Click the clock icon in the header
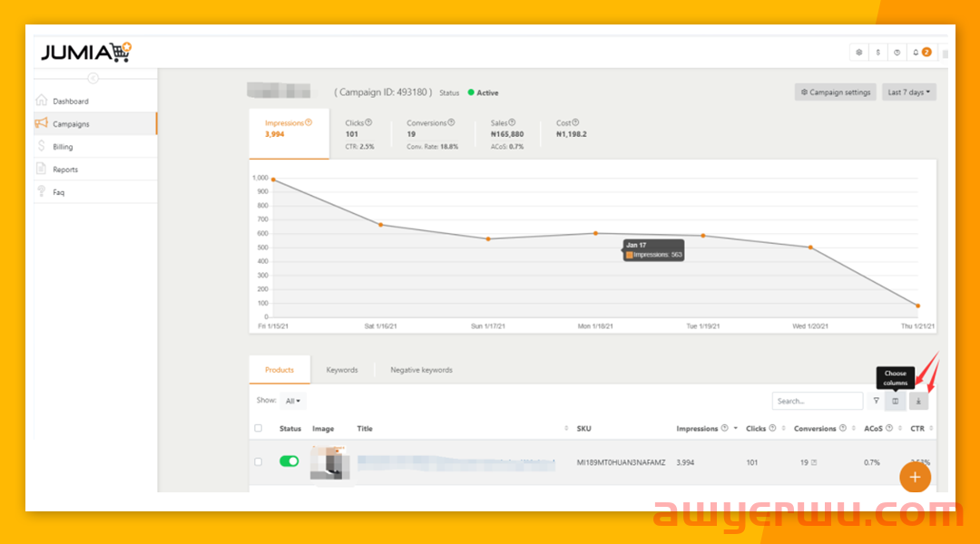The height and width of the screenshot is (544, 980). (x=897, y=53)
